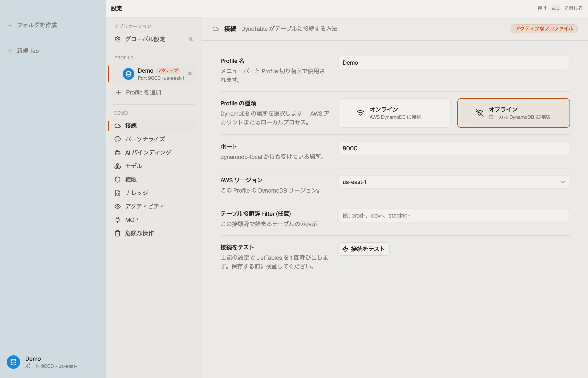The height and width of the screenshot is (378, 588).
Task: Click the Profile 名 input containing Demo
Action: tap(454, 63)
